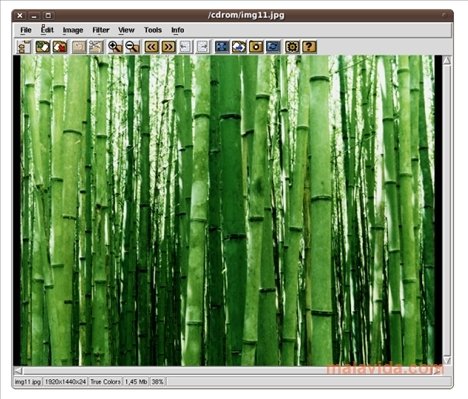Open options with the gear icon
The height and width of the screenshot is (399, 468).
[x=292, y=47]
